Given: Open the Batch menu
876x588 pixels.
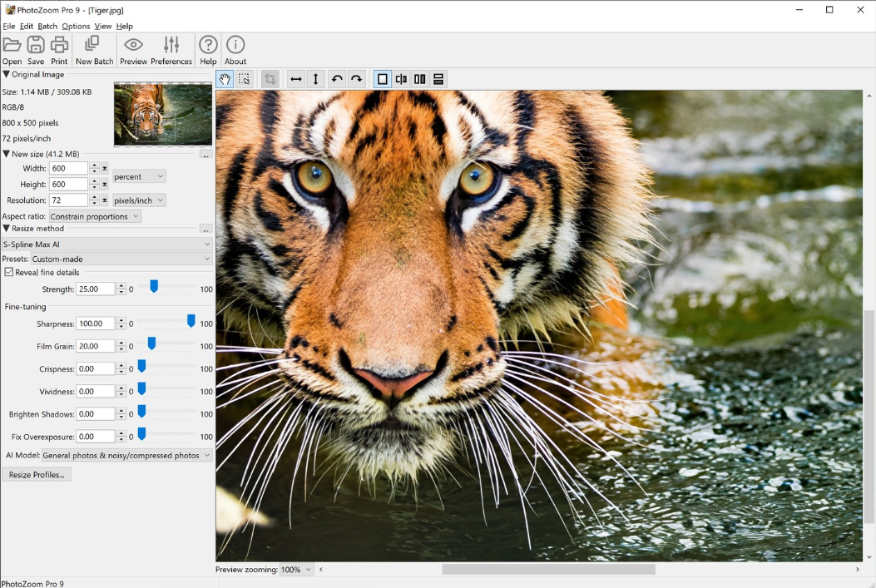Looking at the screenshot, I should pyautogui.click(x=47, y=26).
